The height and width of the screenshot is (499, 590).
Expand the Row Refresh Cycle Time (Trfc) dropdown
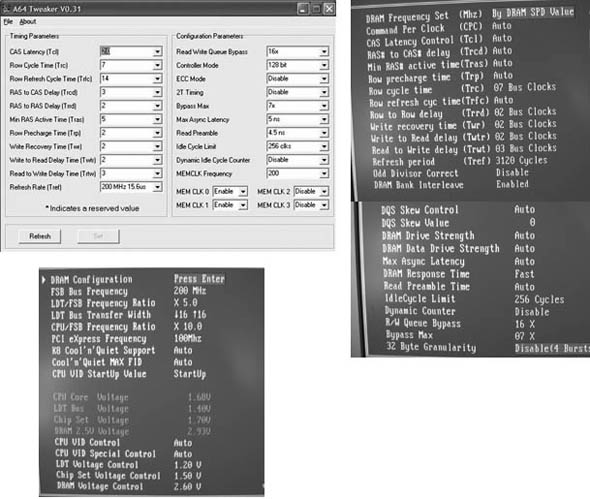tap(158, 79)
